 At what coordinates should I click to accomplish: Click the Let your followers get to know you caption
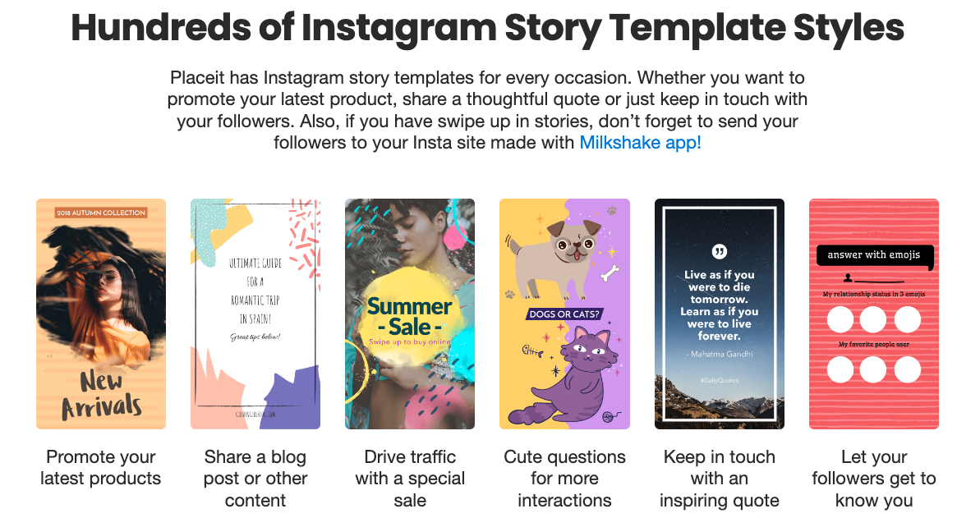(874, 479)
